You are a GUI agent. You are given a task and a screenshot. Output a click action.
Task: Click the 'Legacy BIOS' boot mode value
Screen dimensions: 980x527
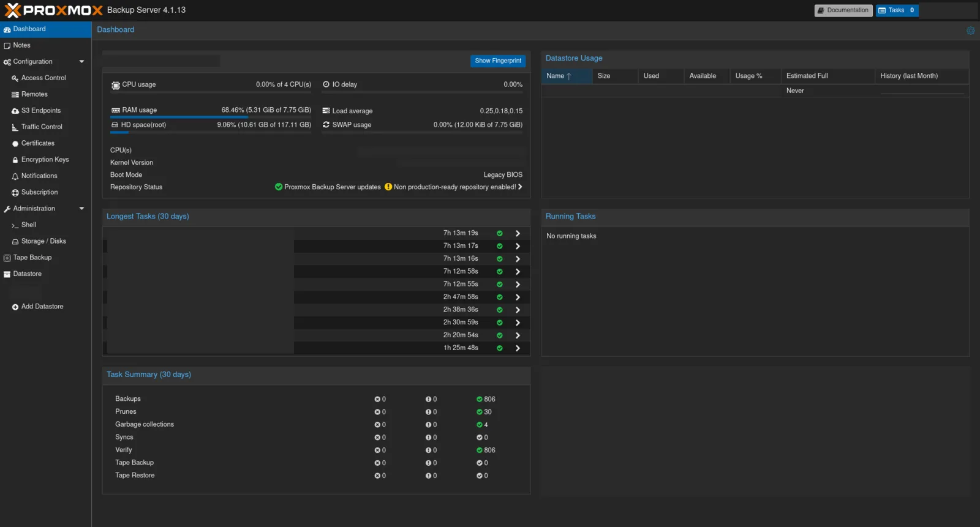(x=503, y=175)
